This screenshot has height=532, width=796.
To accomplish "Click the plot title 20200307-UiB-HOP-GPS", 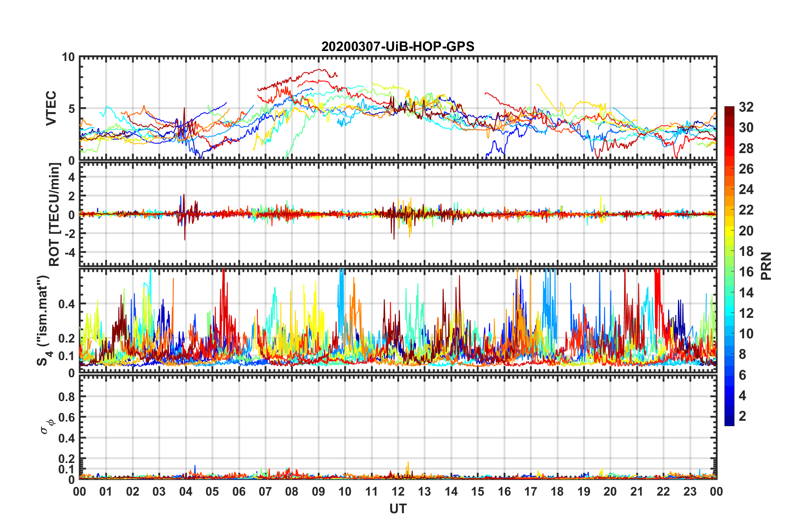I will (398, 46).
